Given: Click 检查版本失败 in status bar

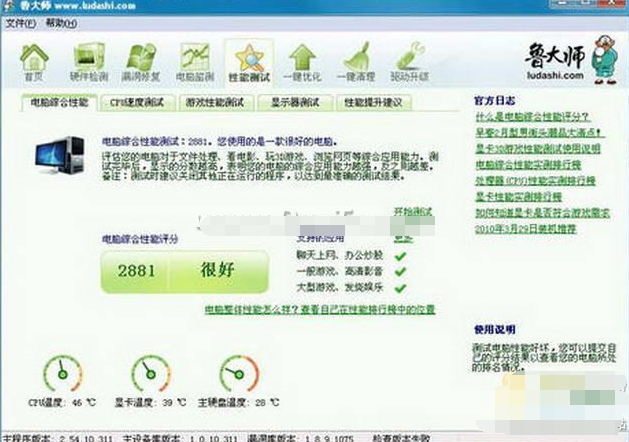Looking at the screenshot, I should (x=401, y=438).
